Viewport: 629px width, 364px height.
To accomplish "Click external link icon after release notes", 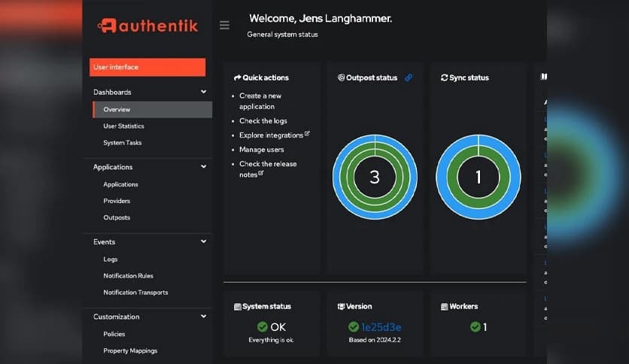I will pyautogui.click(x=261, y=173).
